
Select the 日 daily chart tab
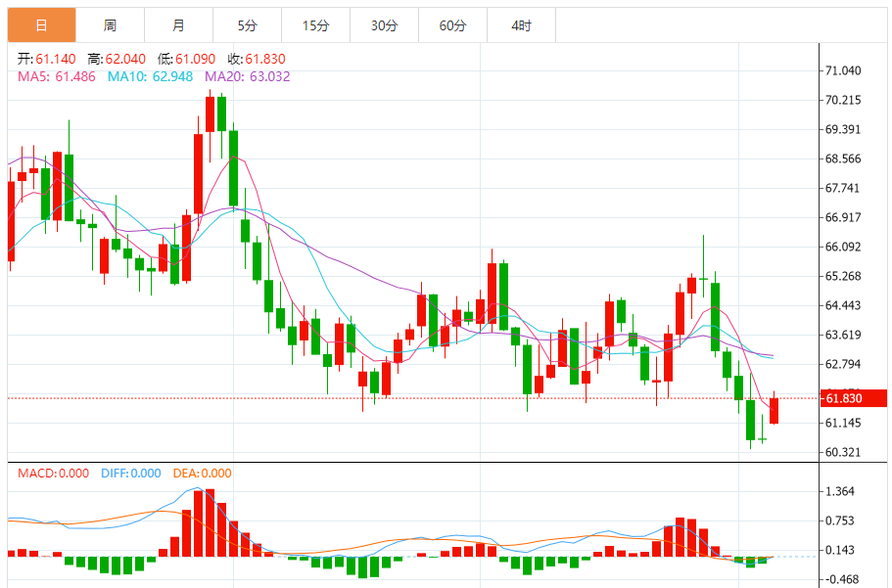(x=41, y=25)
